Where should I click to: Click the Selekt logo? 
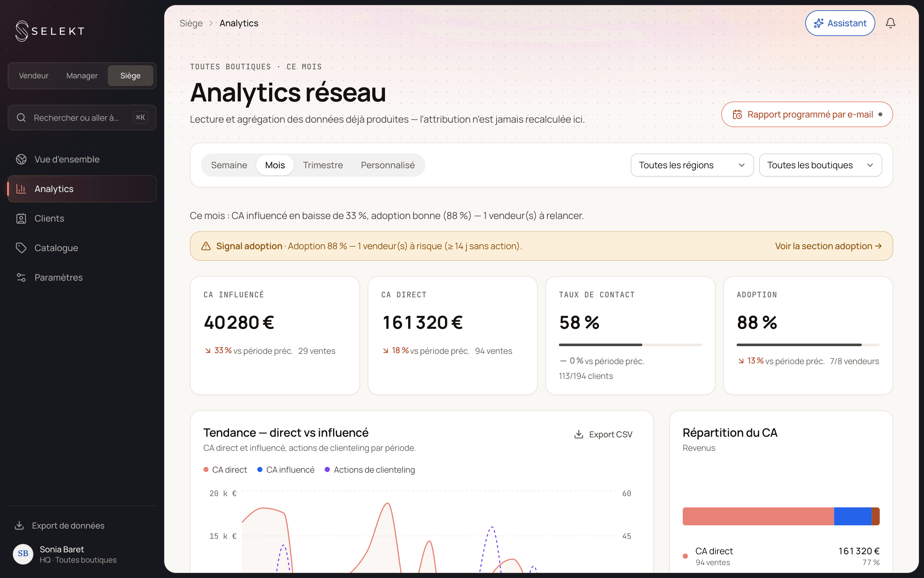(50, 31)
